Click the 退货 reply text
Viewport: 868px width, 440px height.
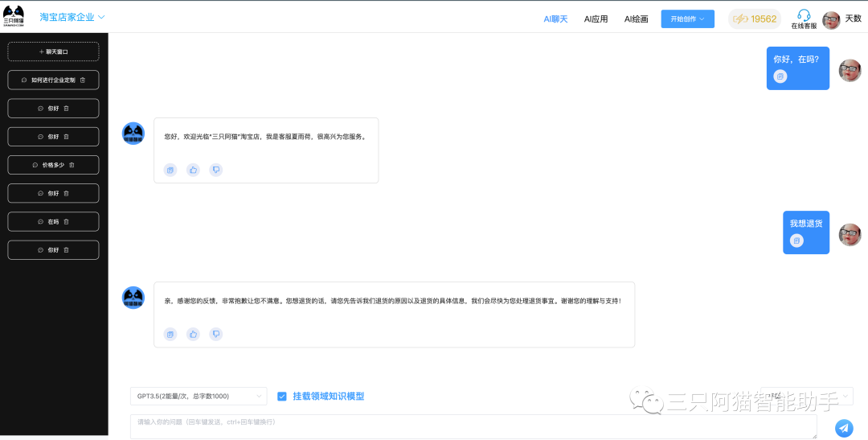393,301
